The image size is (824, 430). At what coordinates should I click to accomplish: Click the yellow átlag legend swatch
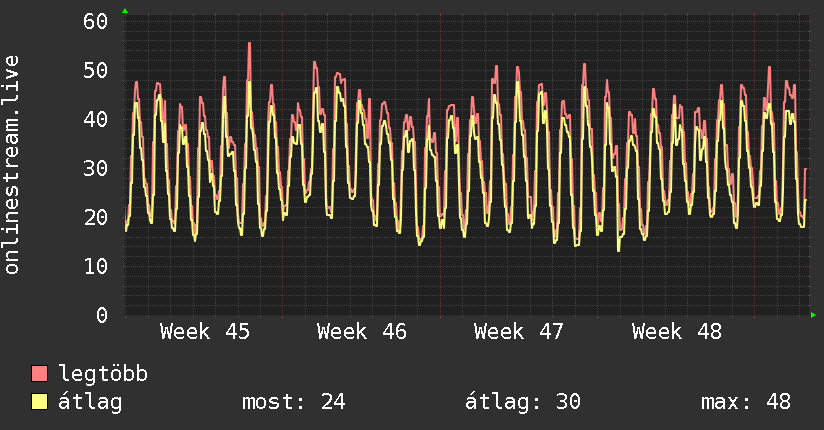pyautogui.click(x=39, y=401)
